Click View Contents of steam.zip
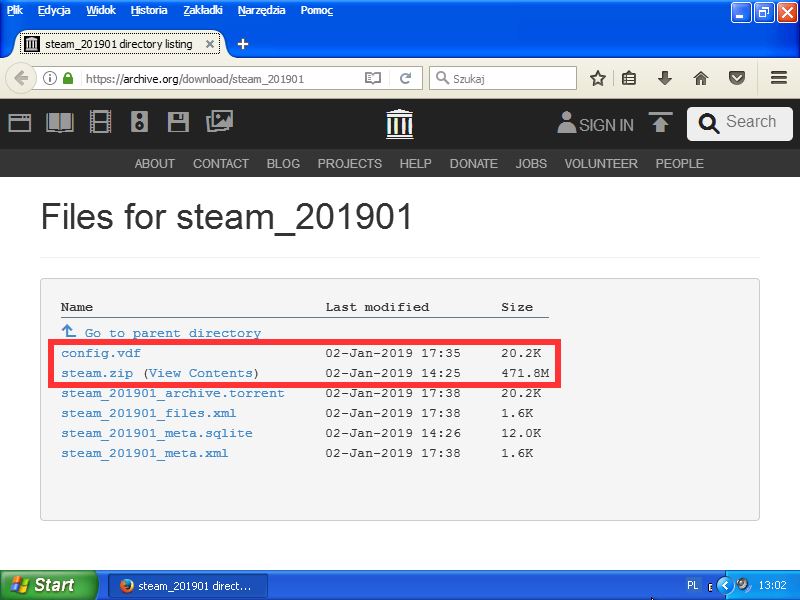Viewport: 800px width, 600px height. tap(201, 373)
